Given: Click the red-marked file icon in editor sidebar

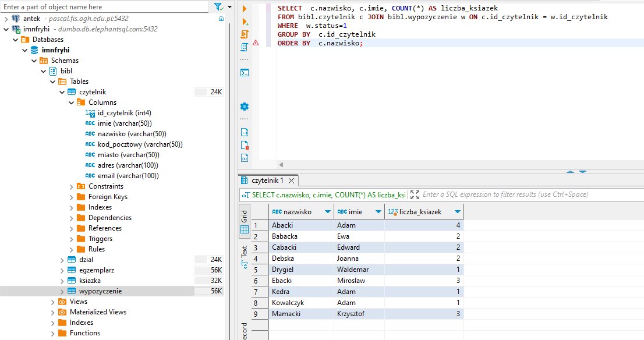Looking at the screenshot, I should pyautogui.click(x=245, y=145).
